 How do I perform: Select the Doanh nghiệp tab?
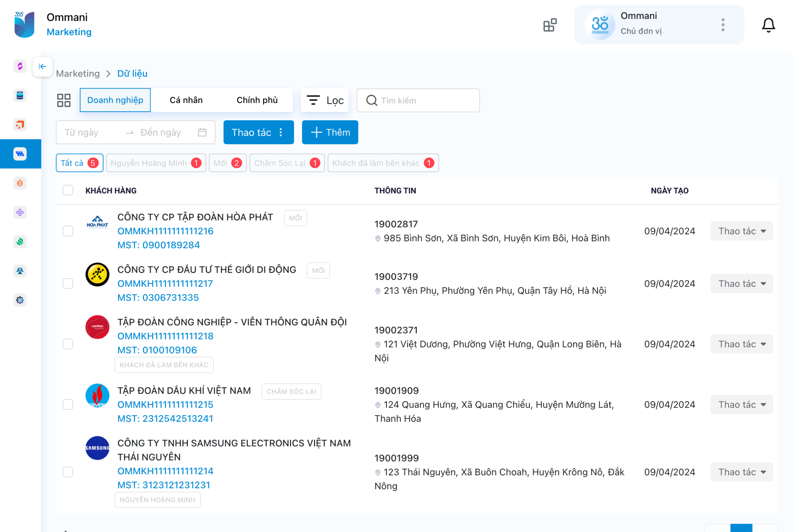(x=115, y=100)
